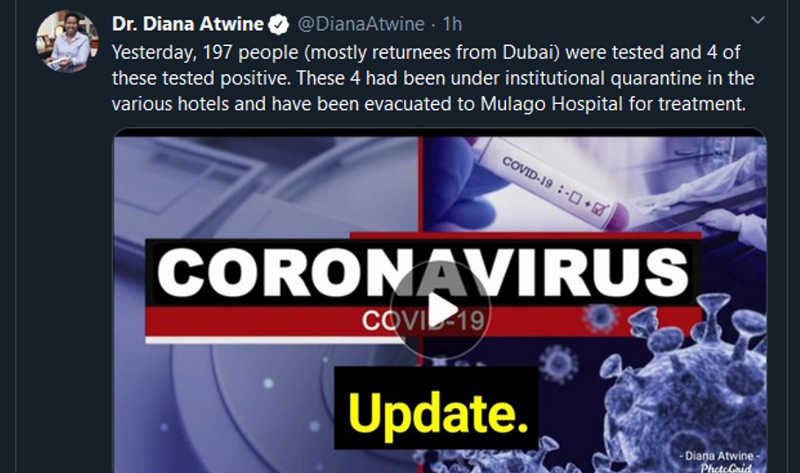Screen dimensions: 800x473
Task: Play the Coronavirus update video
Action: coord(440,309)
